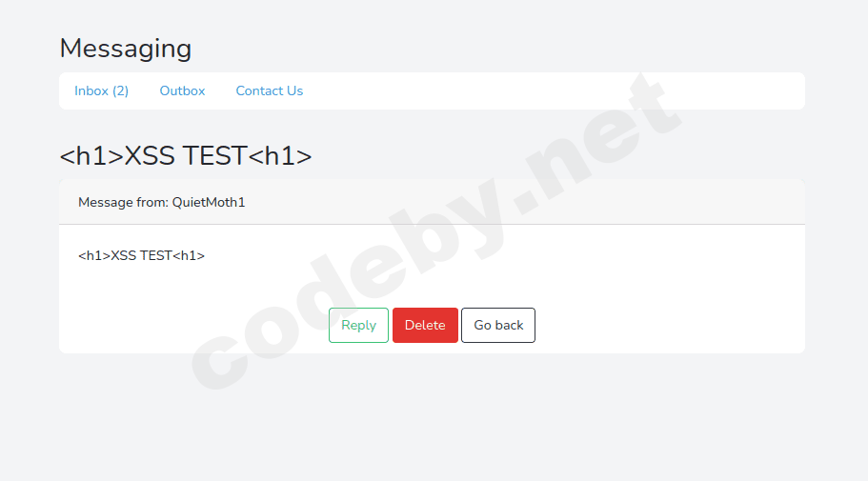The width and height of the screenshot is (868, 481).
Task: Click the Messaging page heading
Action: (x=126, y=49)
